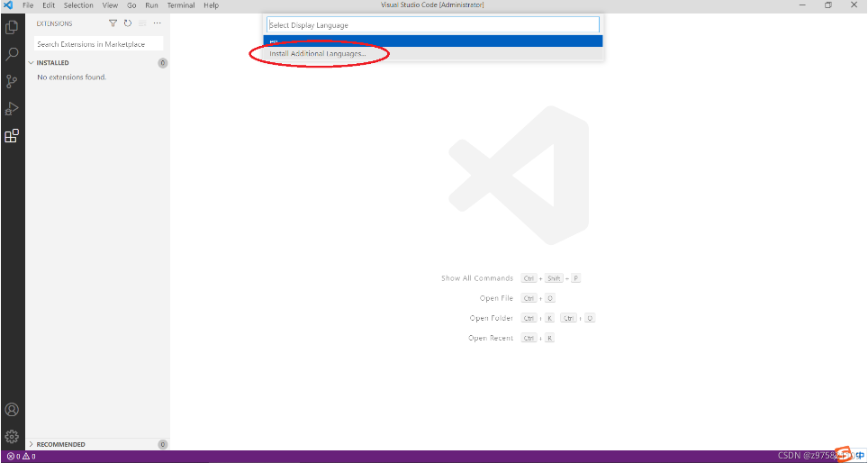This screenshot has height=463, width=868.
Task: Click the INSTALLED count badge
Action: coord(163,63)
